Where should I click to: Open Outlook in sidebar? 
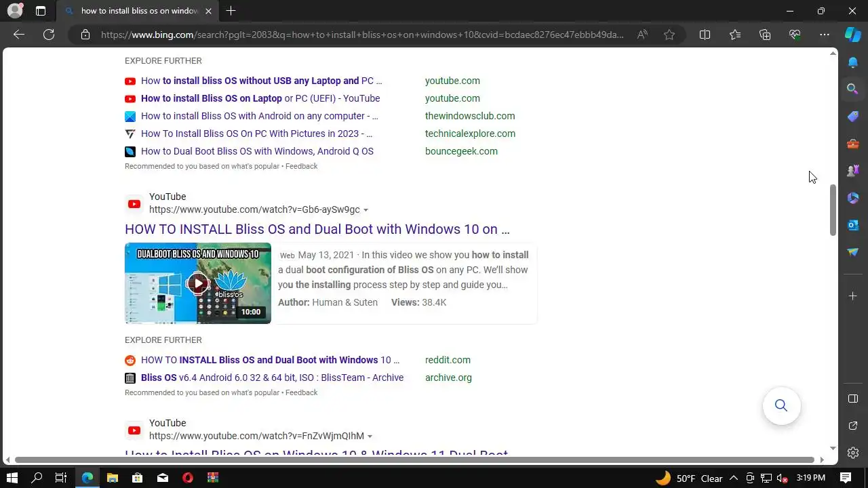(853, 225)
